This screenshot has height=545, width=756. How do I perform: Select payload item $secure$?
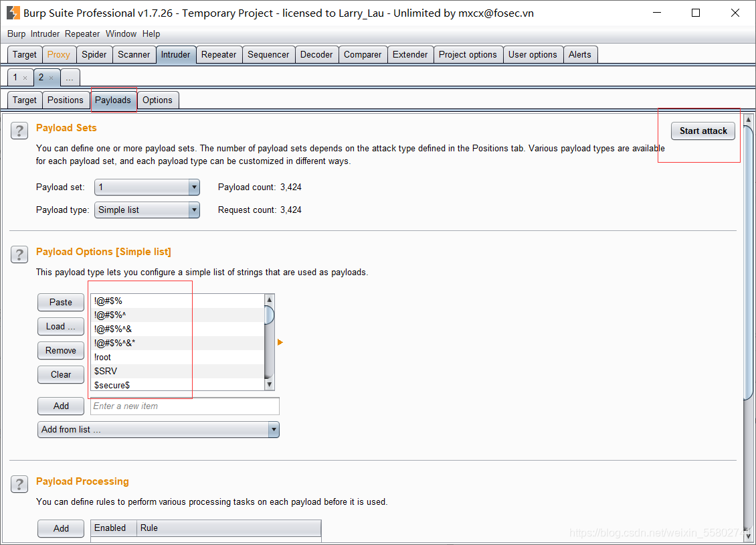(177, 385)
